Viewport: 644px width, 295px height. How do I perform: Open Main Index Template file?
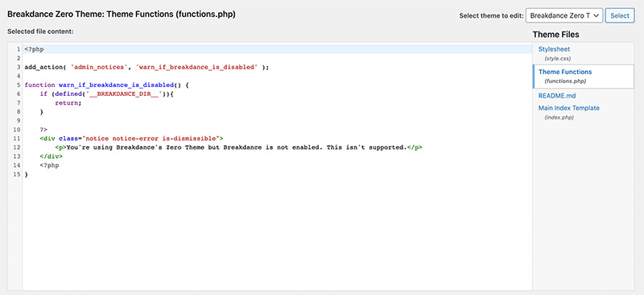(x=569, y=108)
